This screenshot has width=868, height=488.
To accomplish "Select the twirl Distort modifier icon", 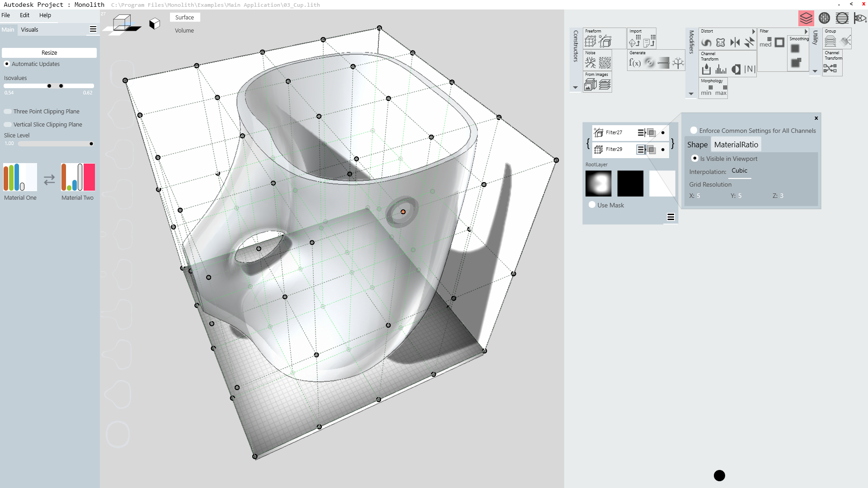I will pyautogui.click(x=706, y=42).
